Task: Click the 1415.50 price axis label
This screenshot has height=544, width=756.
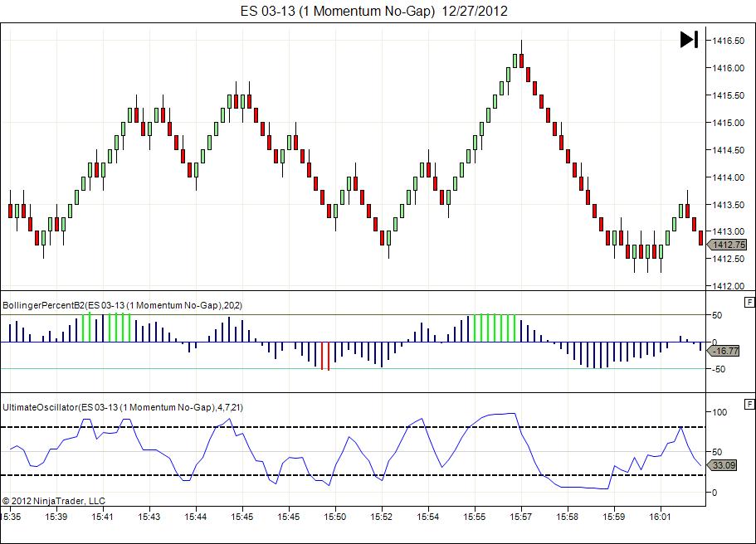Action: tap(728, 95)
